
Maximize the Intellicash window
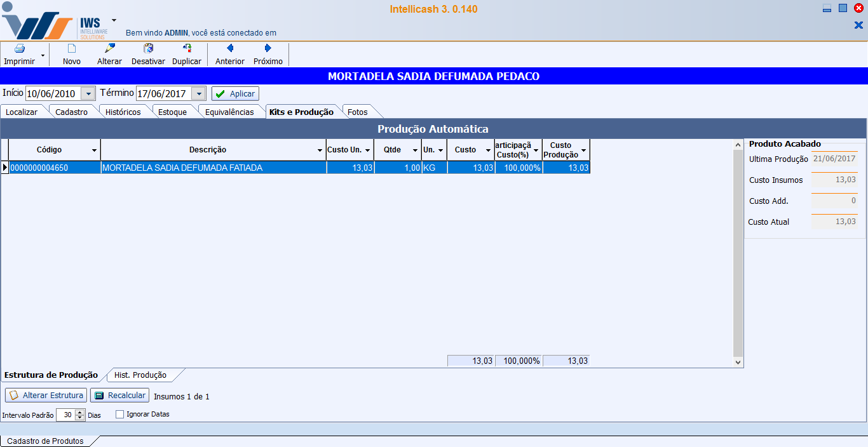[843, 8]
